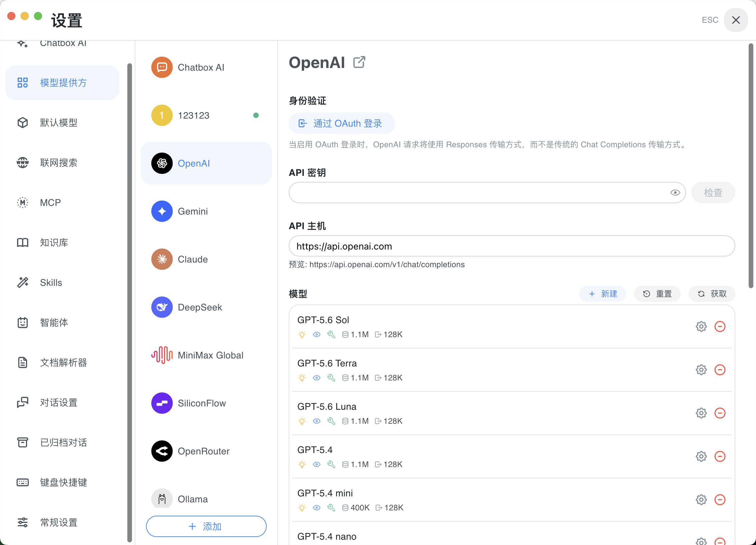Open the OpenAI external website link icon
The height and width of the screenshot is (545, 756).
tap(359, 62)
